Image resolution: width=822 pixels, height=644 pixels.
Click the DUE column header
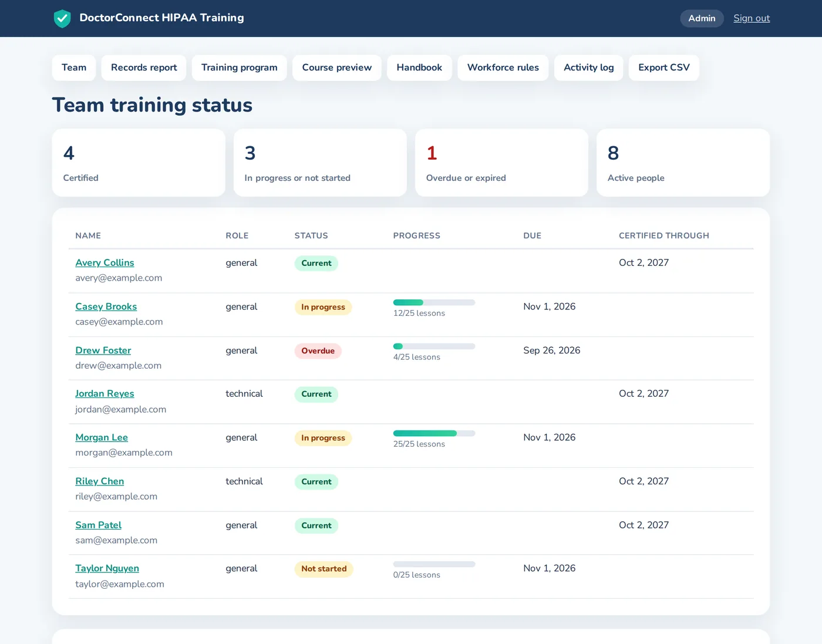point(533,235)
